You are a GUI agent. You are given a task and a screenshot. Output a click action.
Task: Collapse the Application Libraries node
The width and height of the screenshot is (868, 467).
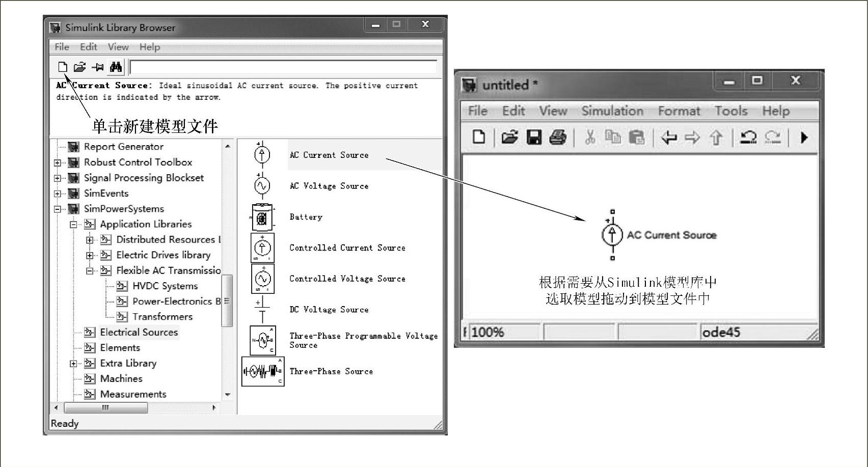click(73, 225)
